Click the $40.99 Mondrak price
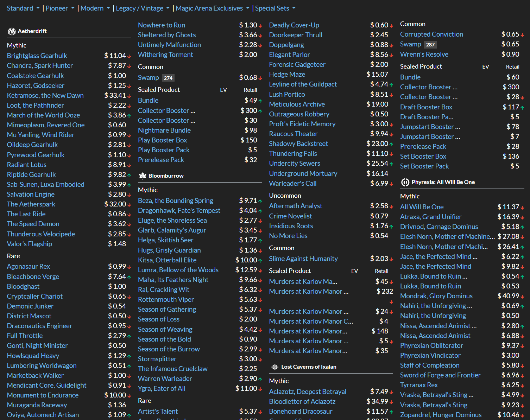530x420 pixels. pos(508,296)
